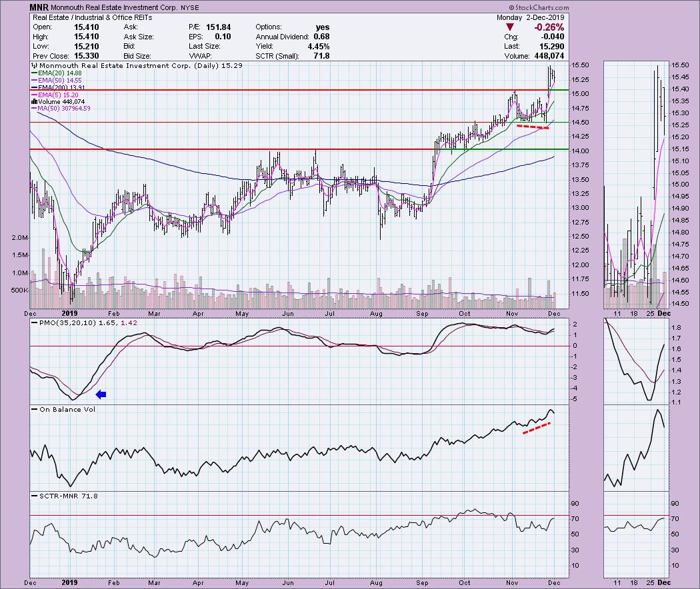Click the Ask Size label
Screen dimensions: 700x589
click(x=139, y=37)
